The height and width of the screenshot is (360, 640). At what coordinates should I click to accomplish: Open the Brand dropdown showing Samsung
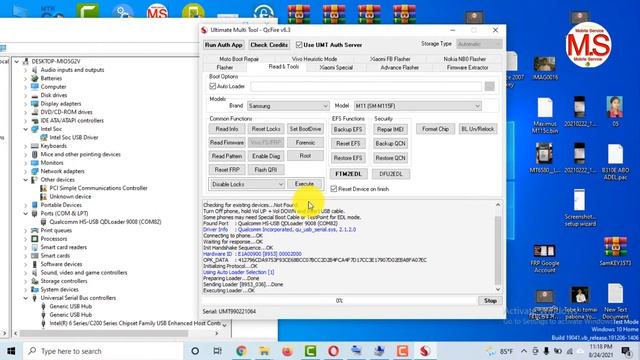tap(288, 106)
